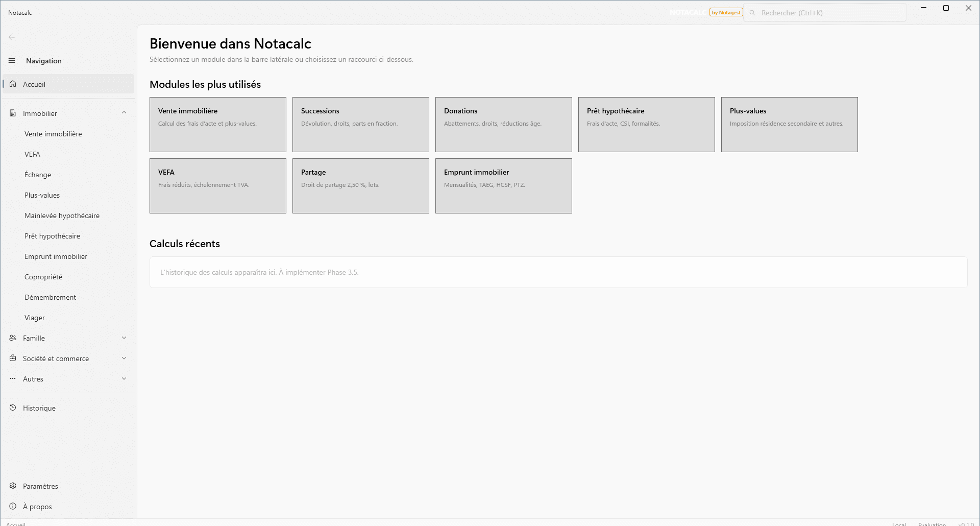Expand the Famille section chevron
The height and width of the screenshot is (526, 980).
click(x=124, y=338)
